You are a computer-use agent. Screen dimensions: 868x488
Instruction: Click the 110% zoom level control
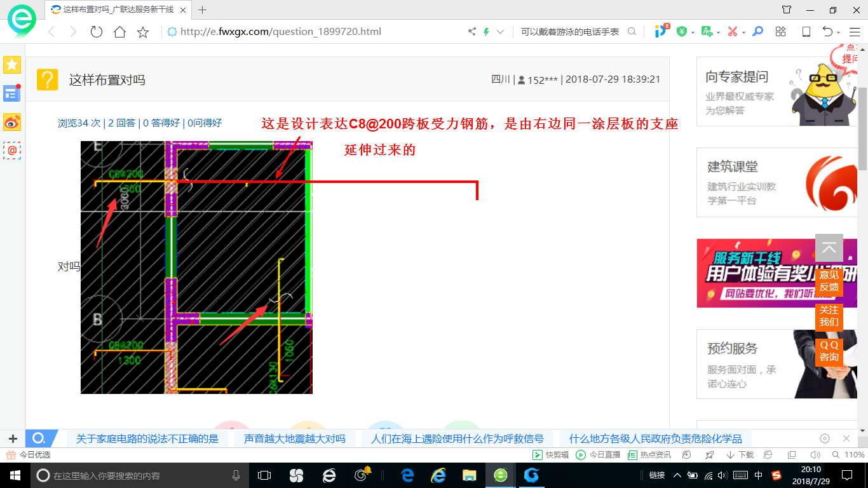[x=848, y=455]
